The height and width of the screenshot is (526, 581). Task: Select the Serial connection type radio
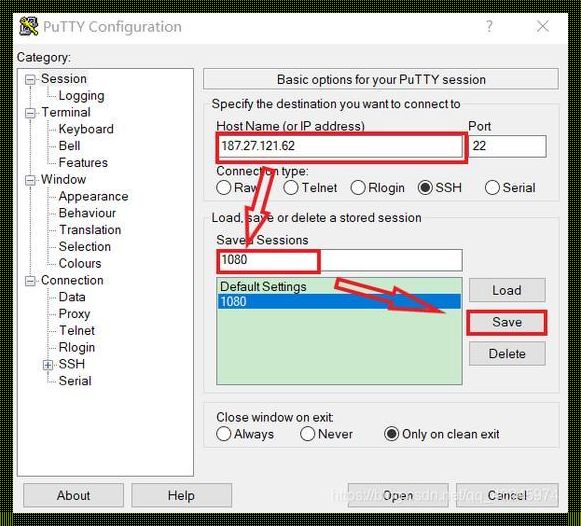coord(492,187)
